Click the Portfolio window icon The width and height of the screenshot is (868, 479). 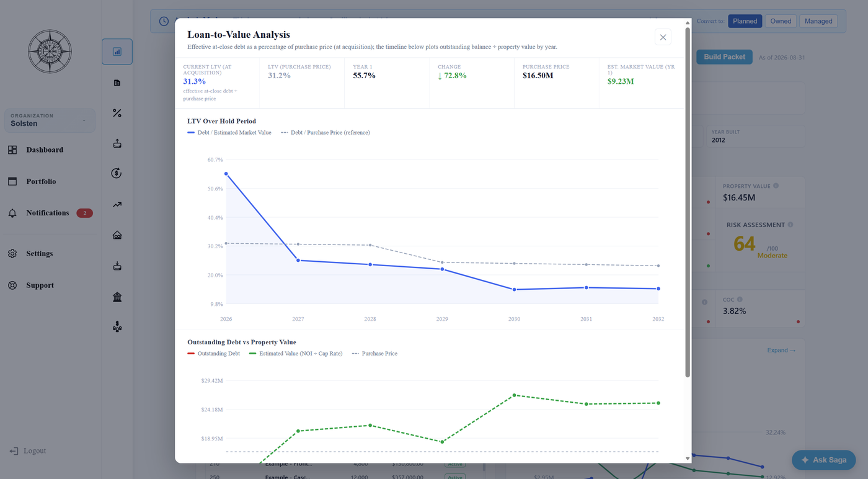[12, 182]
